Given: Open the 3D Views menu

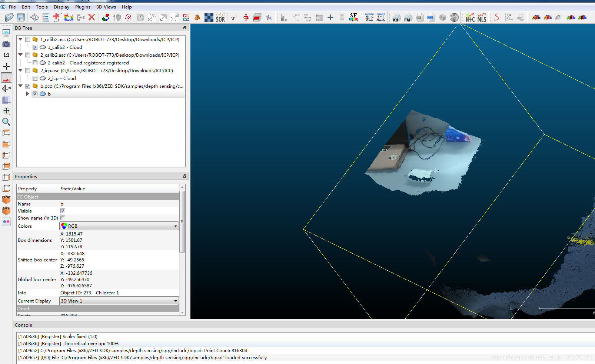Looking at the screenshot, I should [106, 7].
